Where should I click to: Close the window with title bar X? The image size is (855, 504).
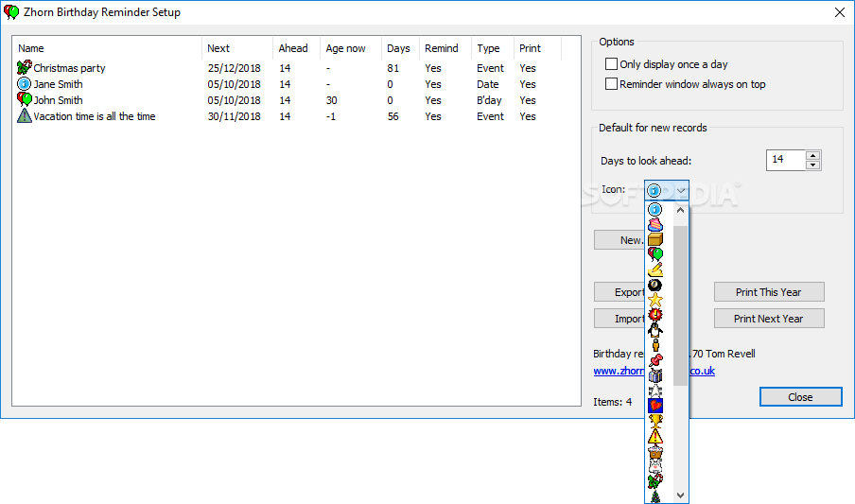pos(840,12)
